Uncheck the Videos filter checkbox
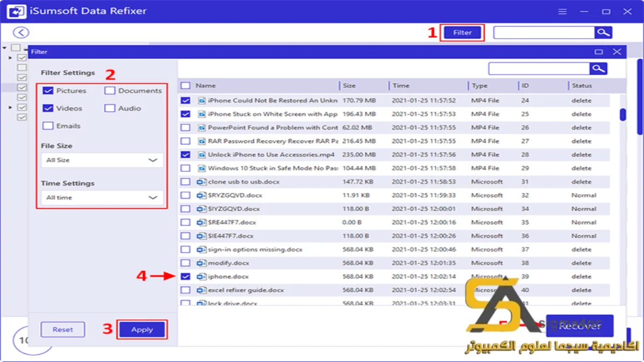The width and height of the screenshot is (644, 362). point(48,108)
